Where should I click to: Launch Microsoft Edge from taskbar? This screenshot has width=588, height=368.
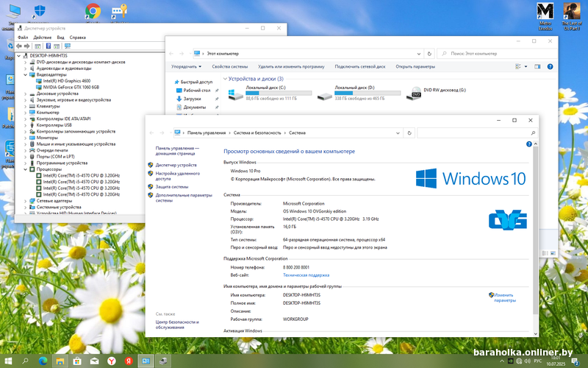click(x=43, y=361)
